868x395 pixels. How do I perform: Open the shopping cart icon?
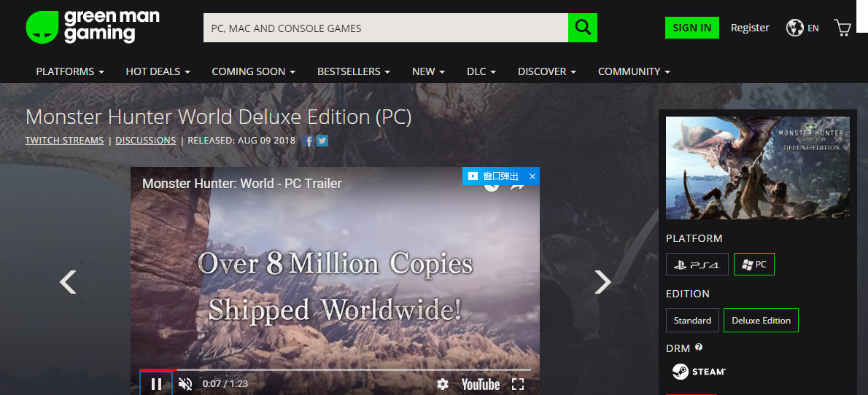(x=842, y=28)
